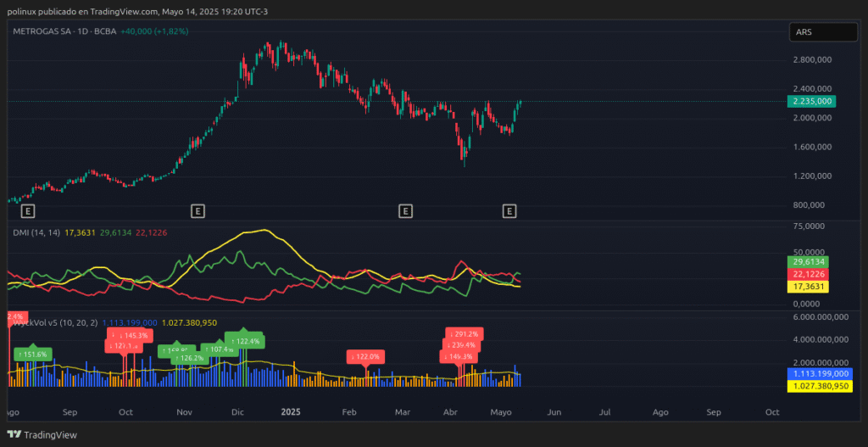Click the METROGAS SA · 1D · BCBA title

(64, 31)
